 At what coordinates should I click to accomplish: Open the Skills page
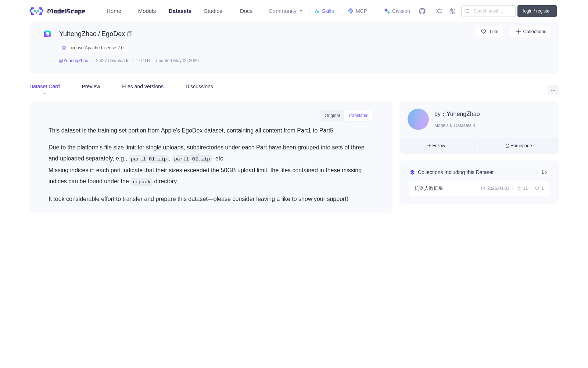pyautogui.click(x=324, y=11)
